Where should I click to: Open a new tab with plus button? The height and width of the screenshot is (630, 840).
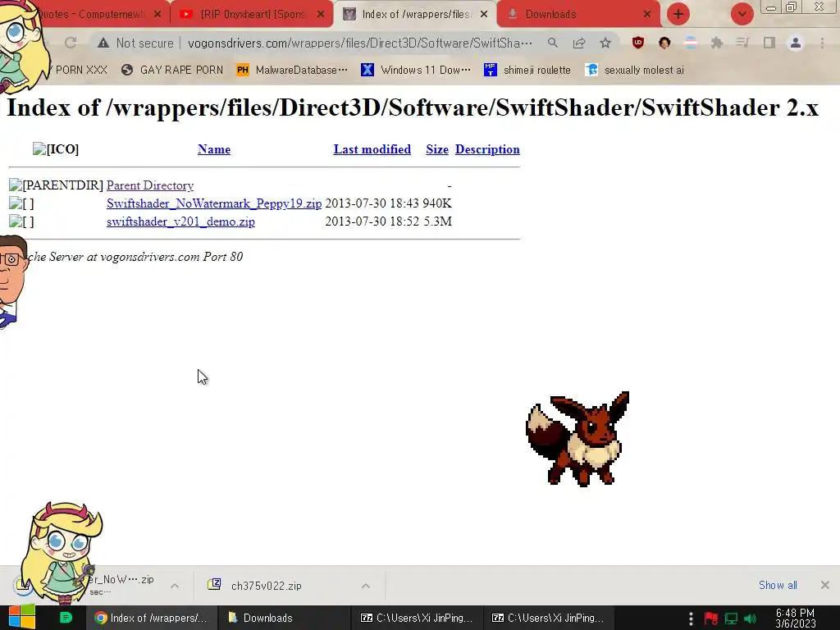point(678,14)
